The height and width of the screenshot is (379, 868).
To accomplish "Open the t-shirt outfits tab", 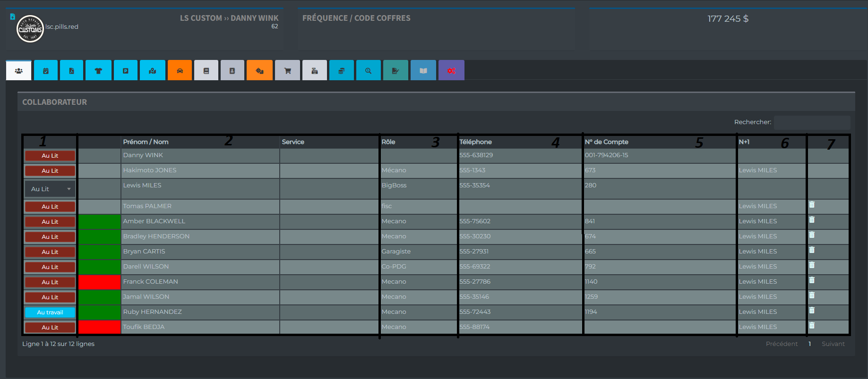I will 98,70.
